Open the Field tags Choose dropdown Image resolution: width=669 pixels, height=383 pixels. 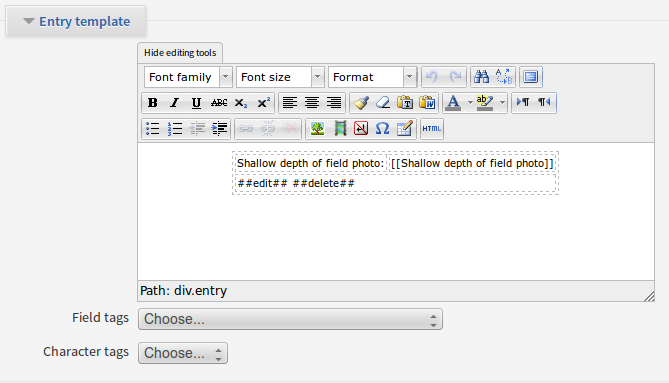290,319
